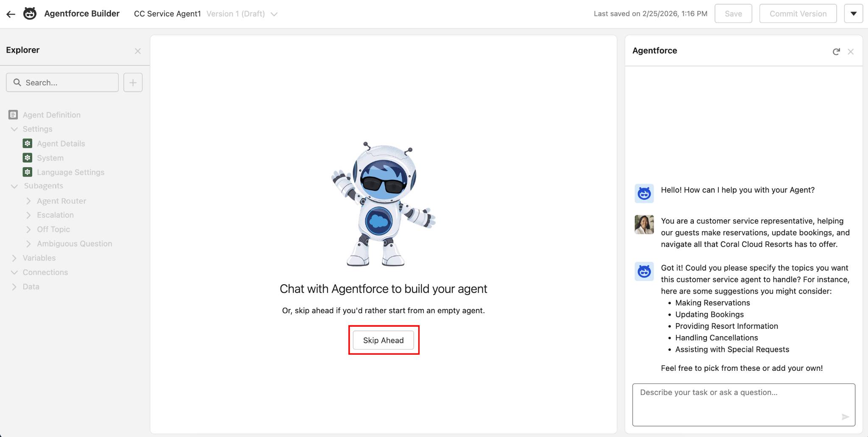Open the dropdown arrow beside Commit Version

854,14
